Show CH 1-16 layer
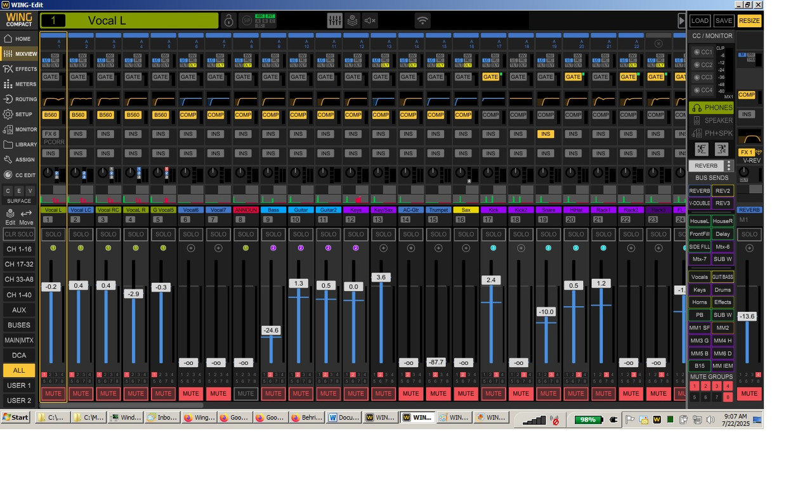 pyautogui.click(x=19, y=249)
